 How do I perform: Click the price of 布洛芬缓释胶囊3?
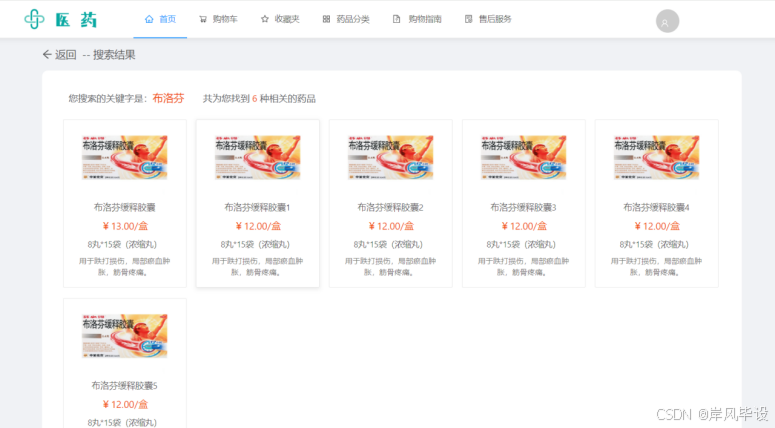pos(524,226)
